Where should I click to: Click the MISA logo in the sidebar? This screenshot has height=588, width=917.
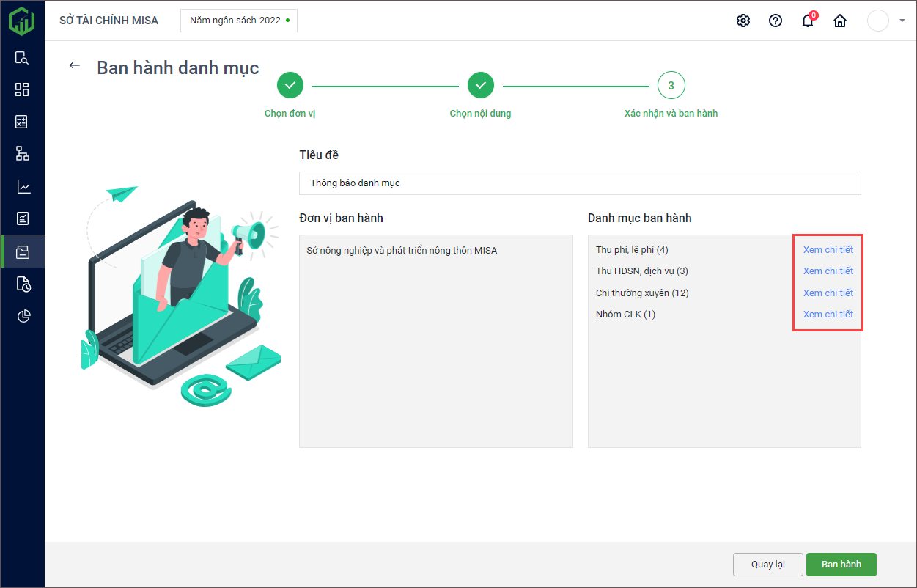point(22,21)
